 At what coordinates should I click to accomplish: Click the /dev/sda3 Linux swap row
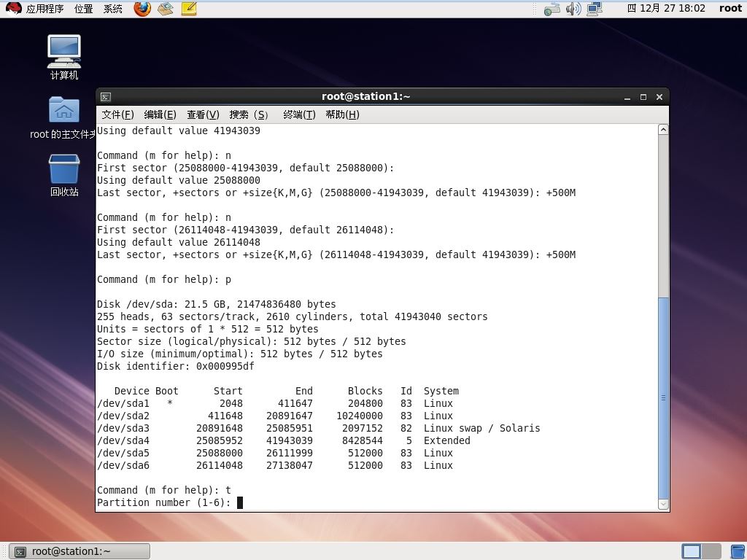[319, 428]
